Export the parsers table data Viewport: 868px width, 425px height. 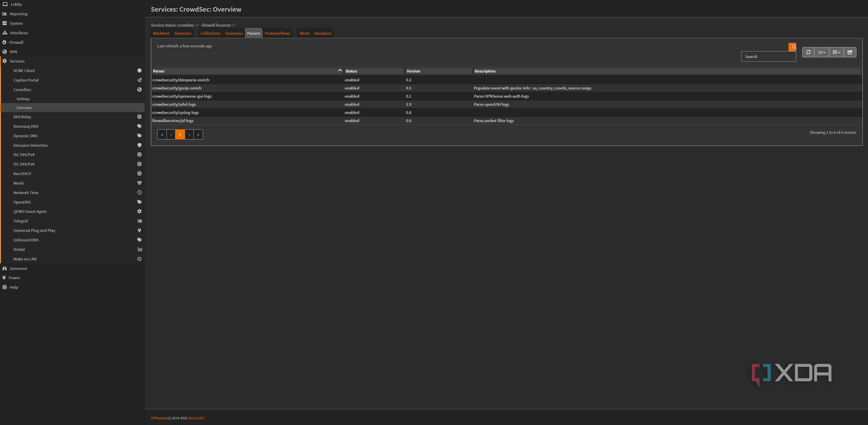pos(850,52)
